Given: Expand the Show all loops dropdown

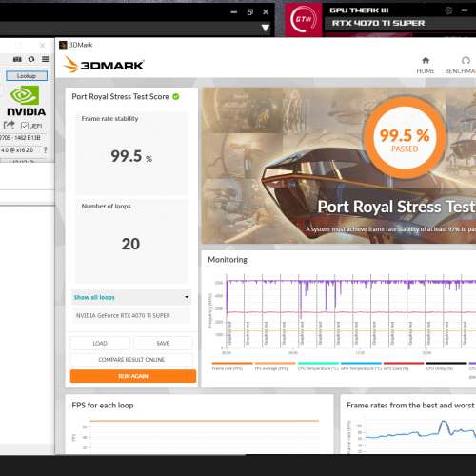Looking at the screenshot, I should point(131,297).
